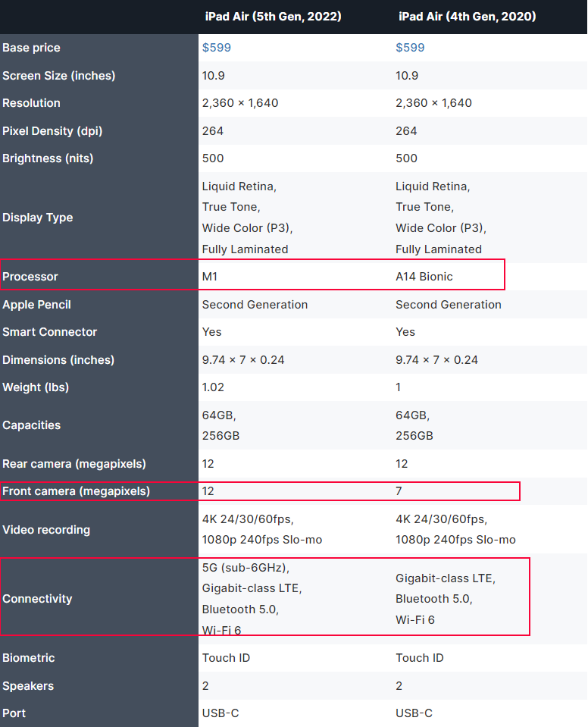Viewport: 588px width, 727px height.
Task: Click the Base price row label
Action: pos(31,48)
